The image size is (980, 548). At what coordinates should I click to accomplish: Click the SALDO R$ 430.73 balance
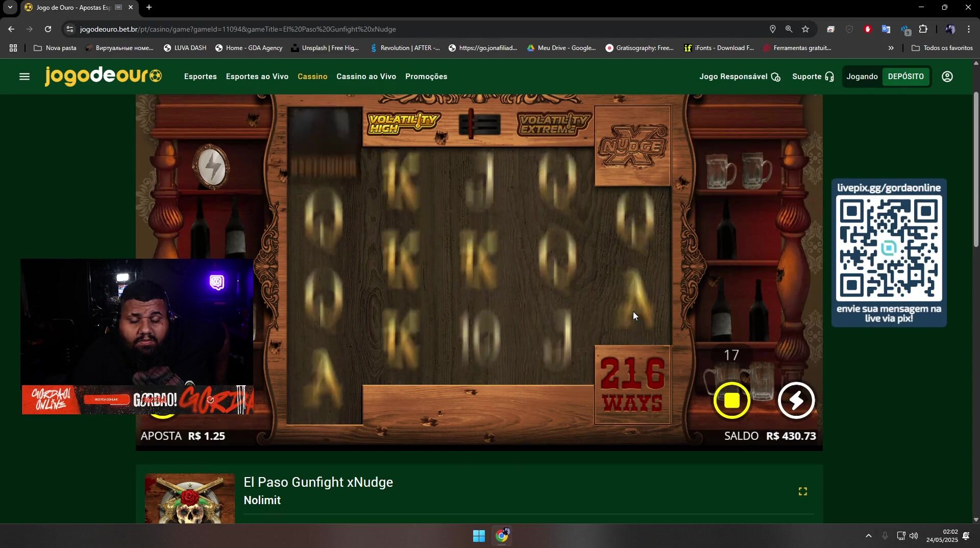pos(770,436)
